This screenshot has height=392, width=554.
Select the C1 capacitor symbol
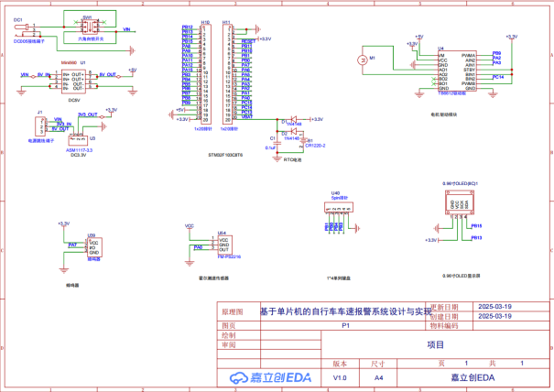click(x=277, y=143)
